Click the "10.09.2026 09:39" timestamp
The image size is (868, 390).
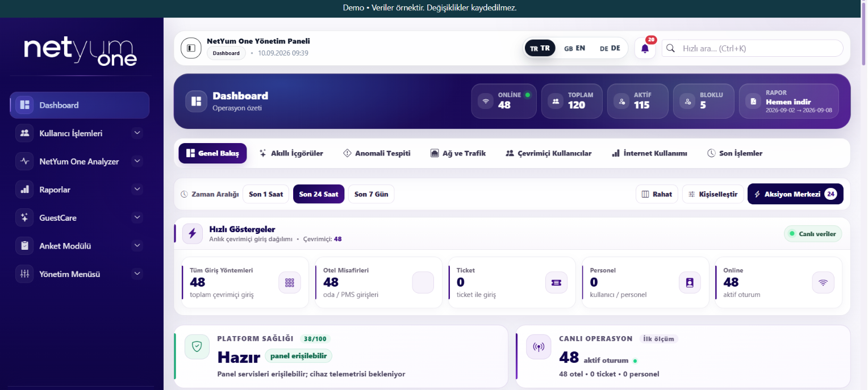(x=283, y=53)
